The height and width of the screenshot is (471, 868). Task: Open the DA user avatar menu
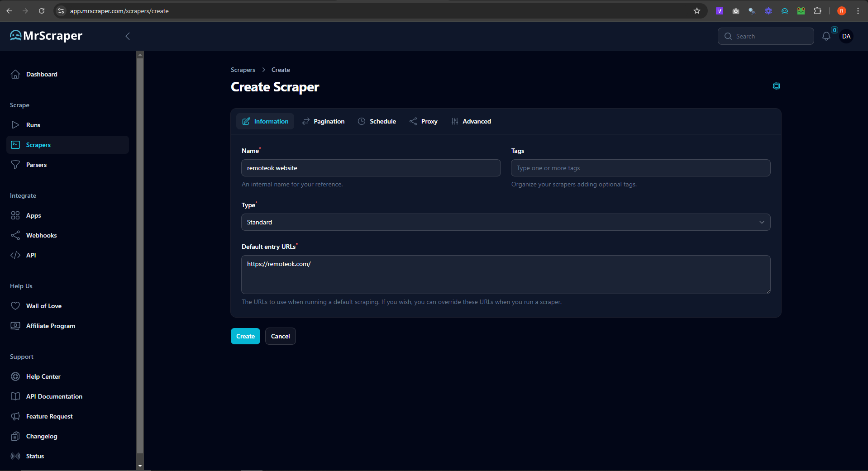pos(846,36)
